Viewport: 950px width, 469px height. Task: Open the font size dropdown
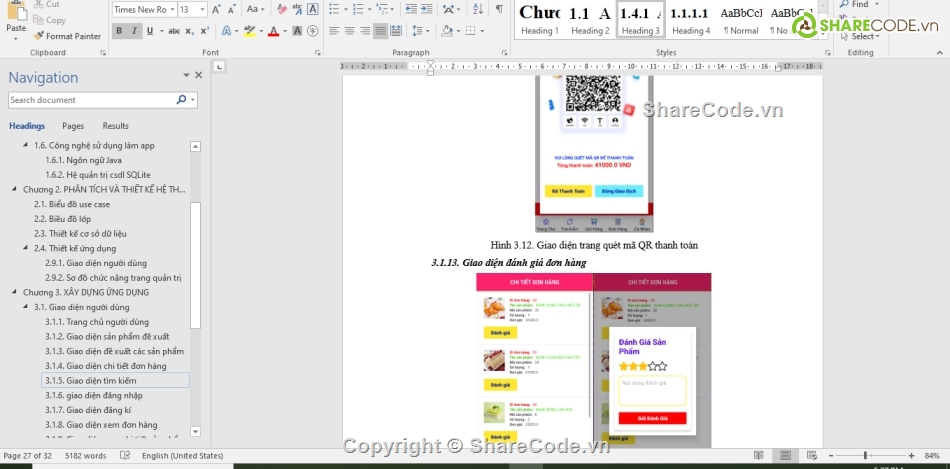(203, 9)
